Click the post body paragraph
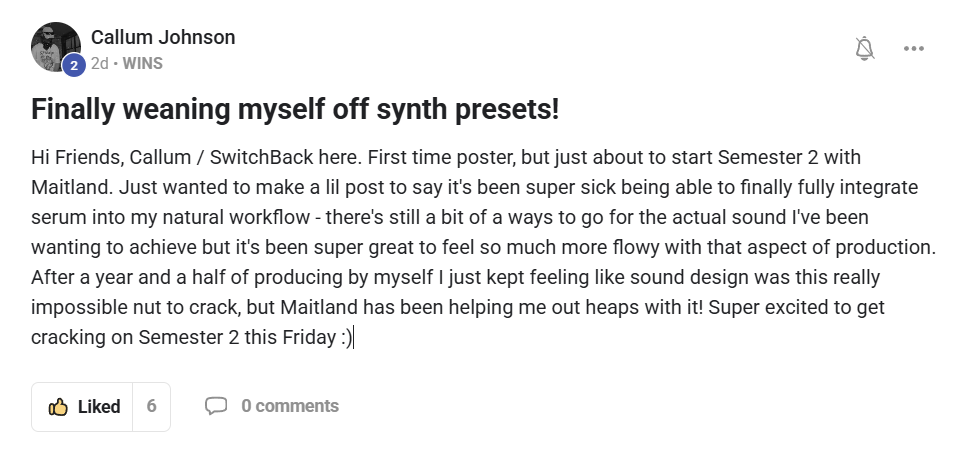961x450 pixels. [x=480, y=247]
